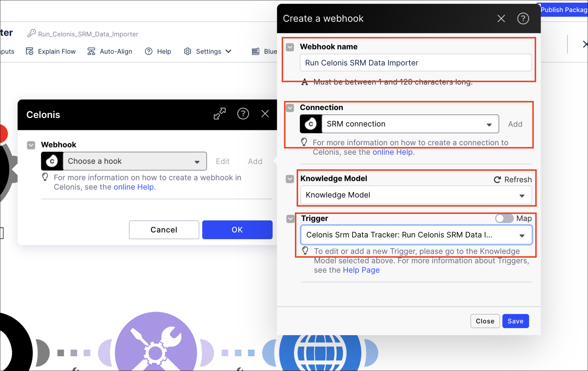Open Settings toolbar item
Image resolution: width=588 pixels, height=371 pixels.
pos(207,51)
